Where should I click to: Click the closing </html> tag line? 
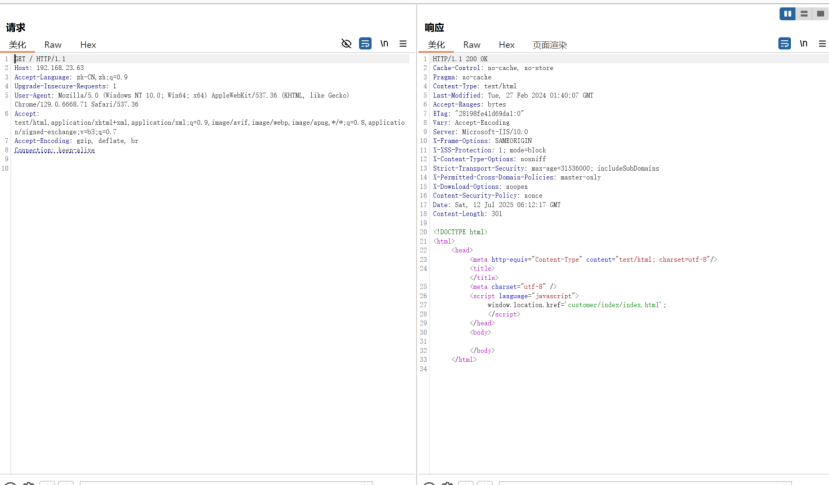464,360
